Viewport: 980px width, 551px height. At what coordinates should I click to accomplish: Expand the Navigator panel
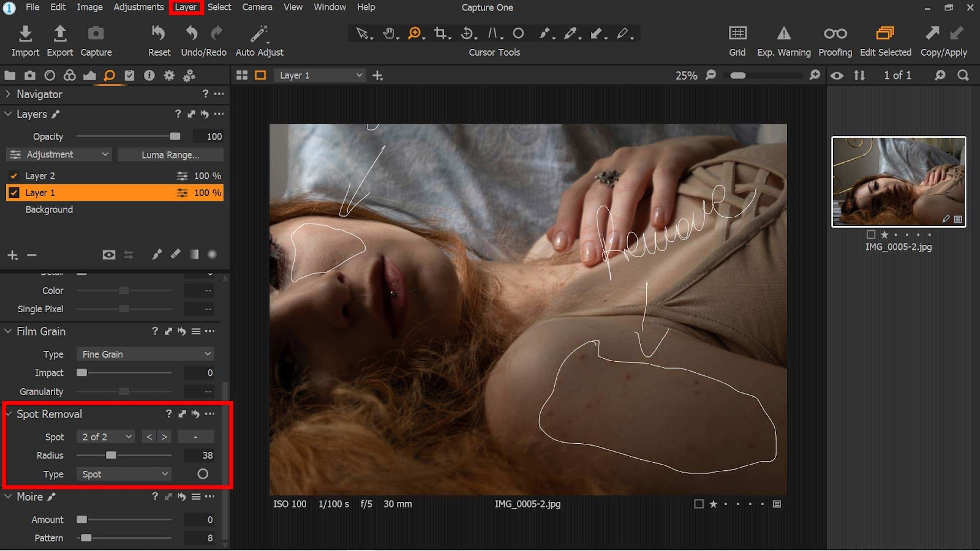click(x=8, y=94)
